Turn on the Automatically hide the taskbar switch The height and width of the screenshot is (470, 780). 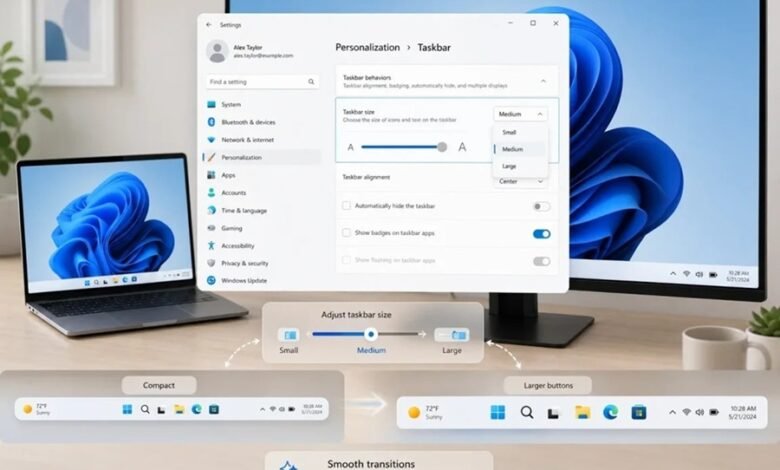(541, 206)
